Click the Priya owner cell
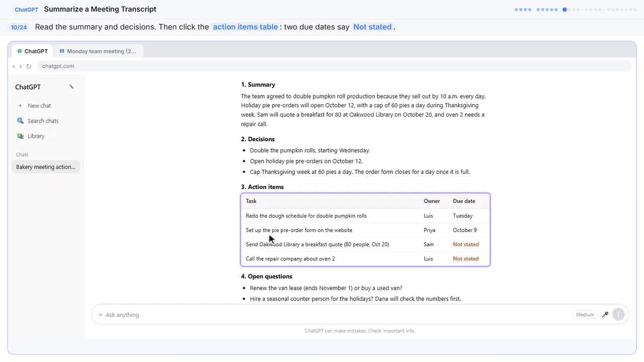The height and width of the screenshot is (362, 644). click(430, 230)
